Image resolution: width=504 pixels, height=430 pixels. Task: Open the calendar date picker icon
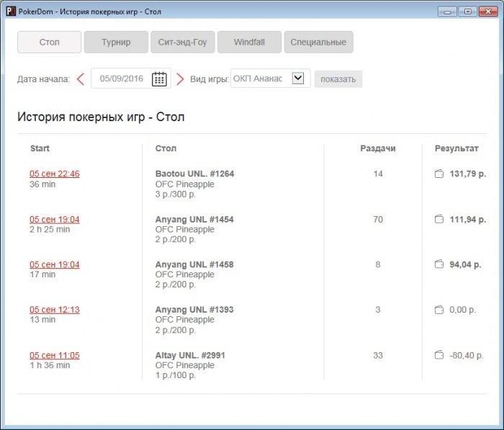point(159,79)
